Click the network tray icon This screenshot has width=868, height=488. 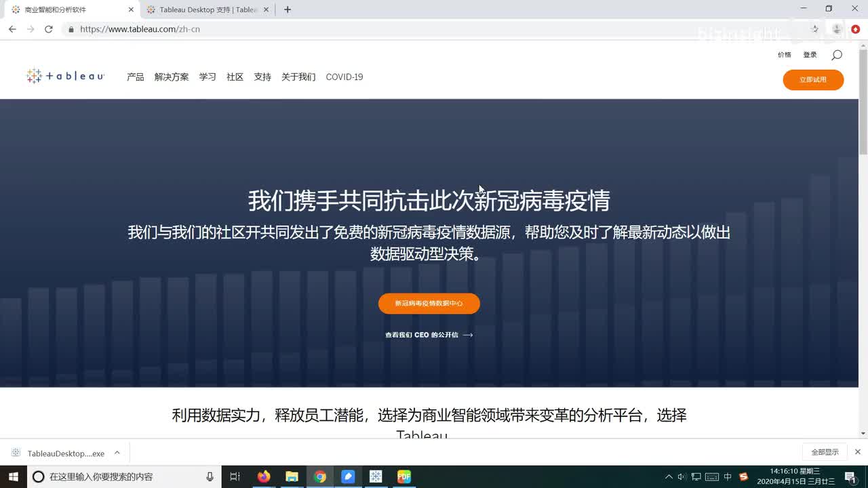(x=696, y=476)
